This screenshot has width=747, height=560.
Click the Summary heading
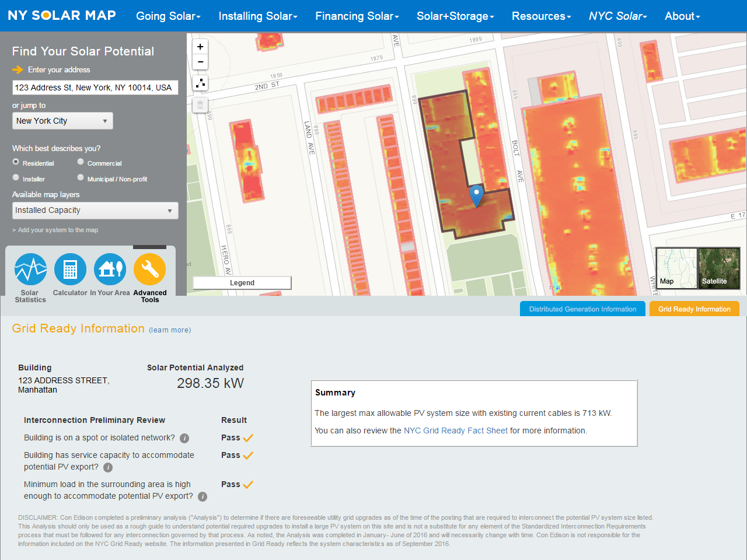(335, 393)
